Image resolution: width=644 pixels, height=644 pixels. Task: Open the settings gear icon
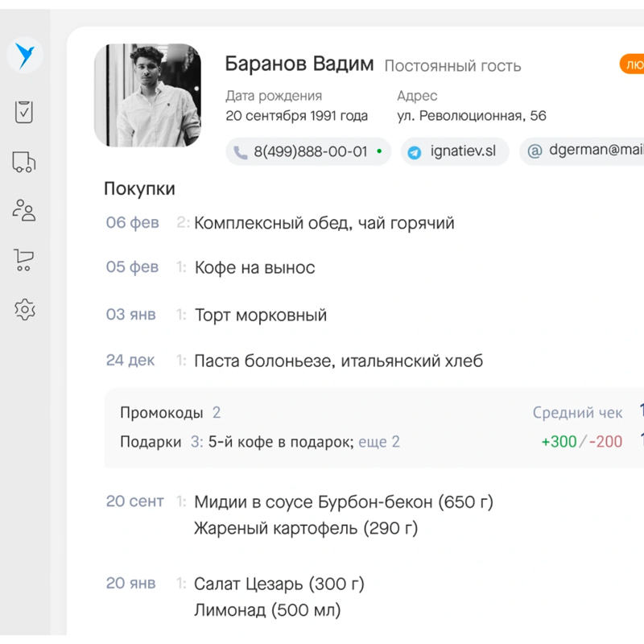pos(25,309)
